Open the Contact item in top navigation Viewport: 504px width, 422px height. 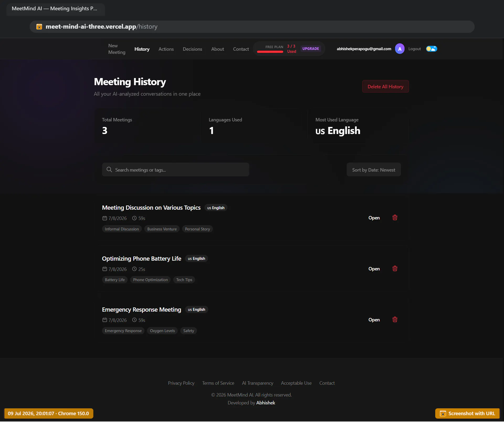[241, 49]
